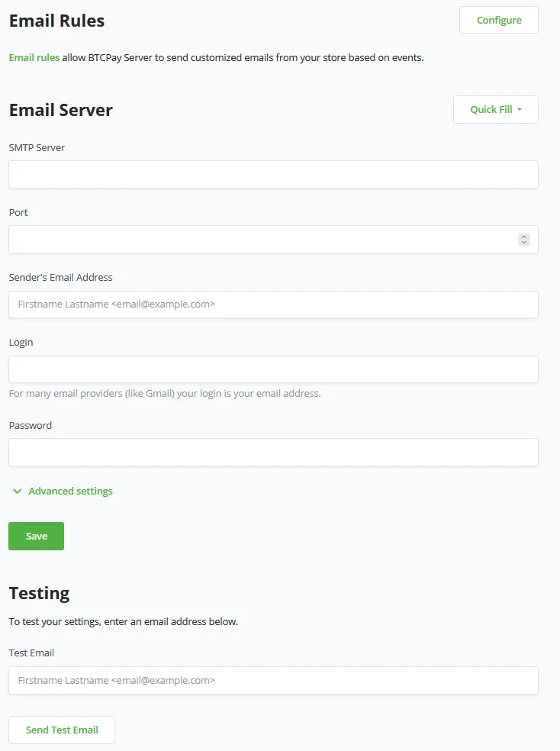The height and width of the screenshot is (751, 560).
Task: Click the "Password" field label
Action: [x=31, y=425]
